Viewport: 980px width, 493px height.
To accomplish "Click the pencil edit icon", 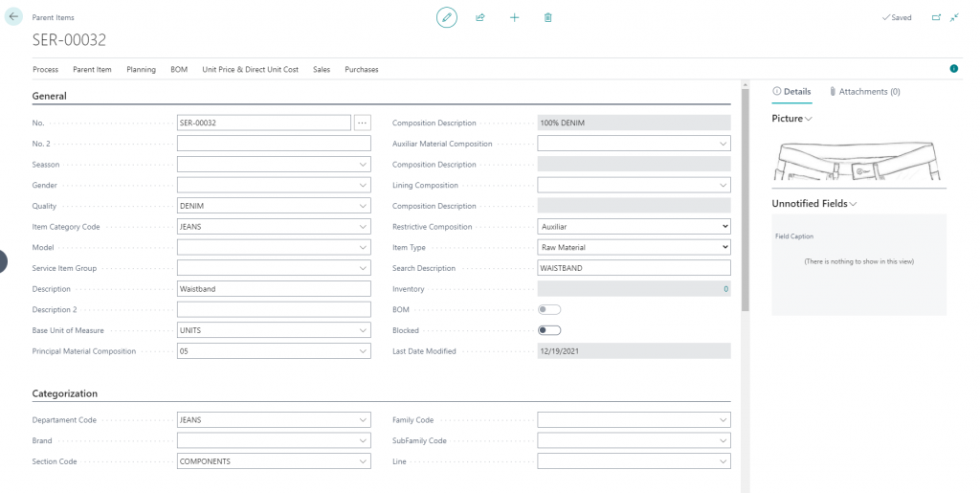I will (446, 17).
